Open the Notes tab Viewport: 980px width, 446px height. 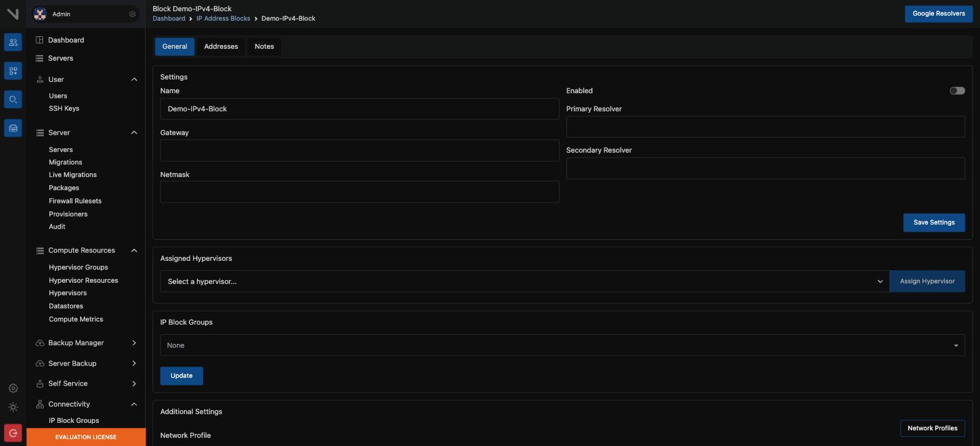264,46
